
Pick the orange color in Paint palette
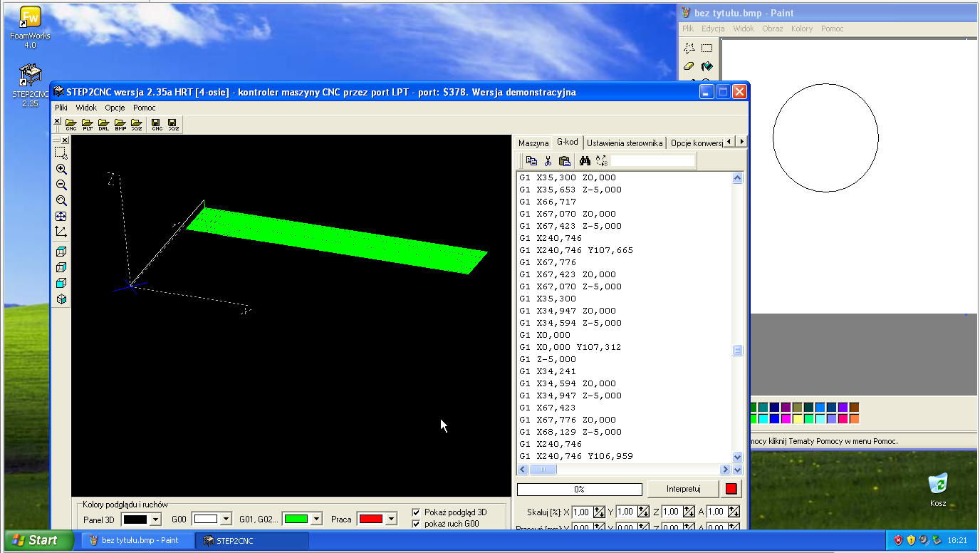[x=854, y=419]
